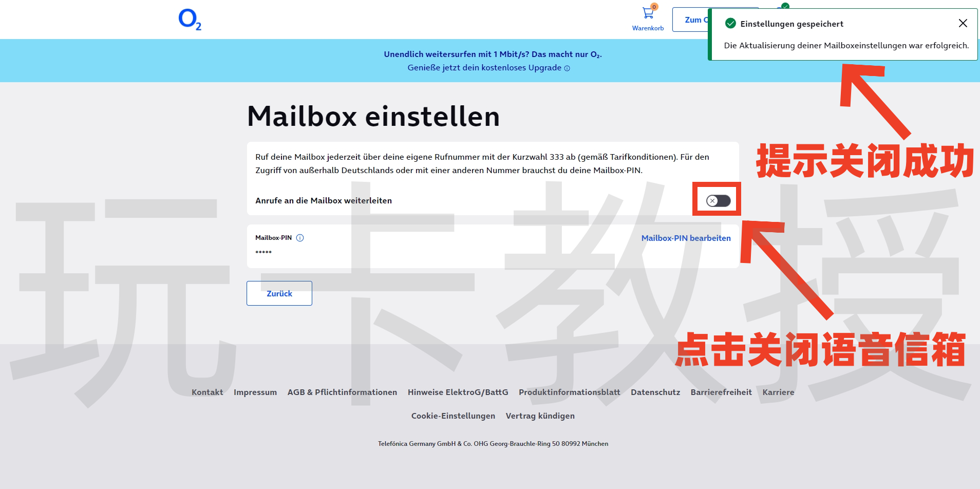This screenshot has height=489, width=980.
Task: Click the O2 logo
Action: [x=190, y=19]
